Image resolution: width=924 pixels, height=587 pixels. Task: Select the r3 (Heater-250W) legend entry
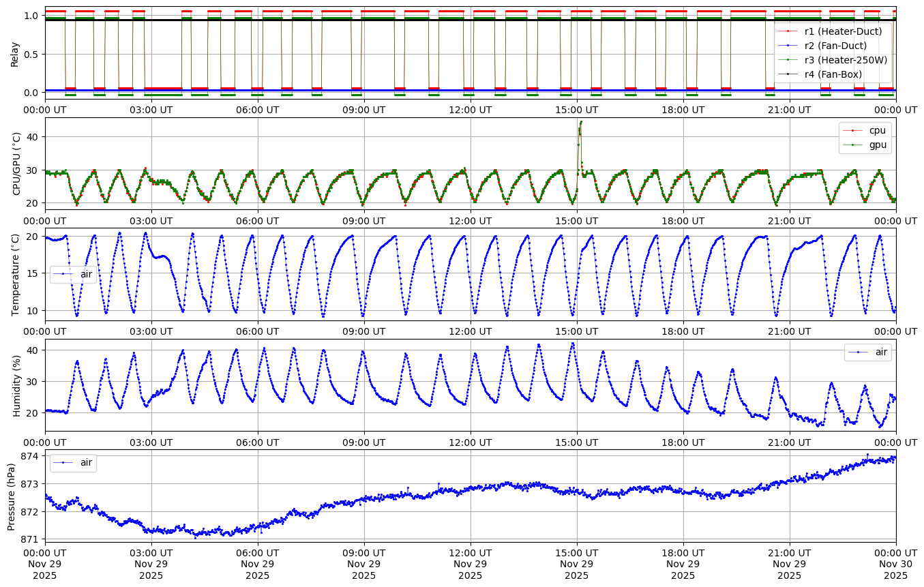[846, 60]
